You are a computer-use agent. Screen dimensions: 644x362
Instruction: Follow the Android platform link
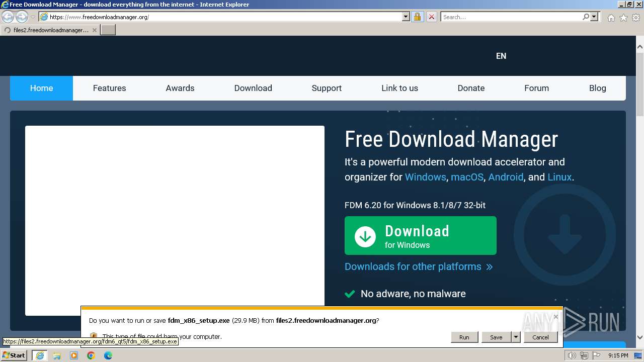506,177
